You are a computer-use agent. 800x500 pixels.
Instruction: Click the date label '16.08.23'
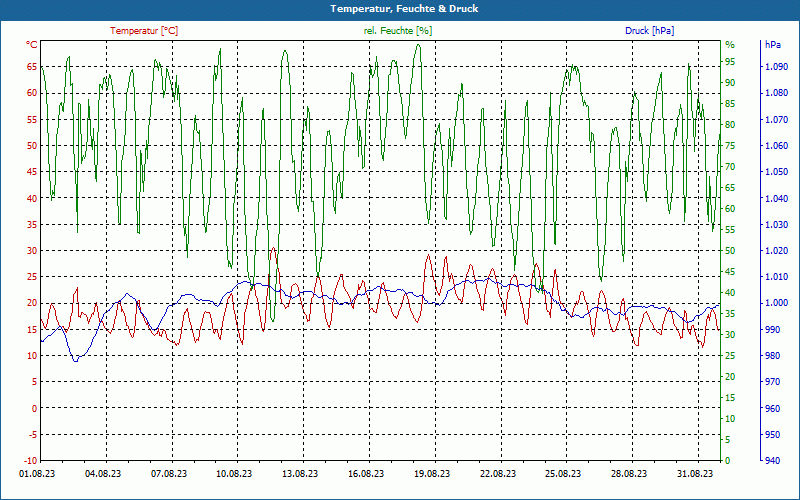(366, 473)
